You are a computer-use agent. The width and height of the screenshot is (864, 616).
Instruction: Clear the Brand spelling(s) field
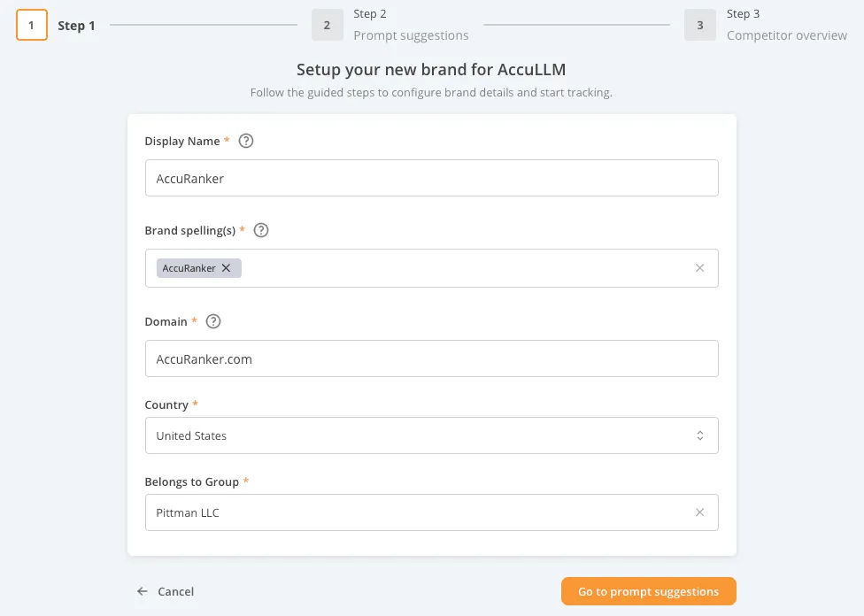point(699,268)
